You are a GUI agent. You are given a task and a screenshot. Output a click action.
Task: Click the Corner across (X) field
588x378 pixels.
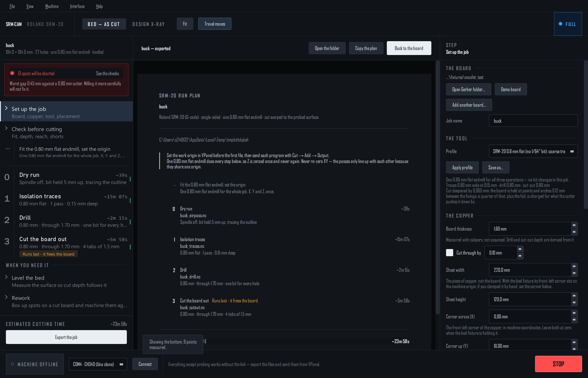tap(530, 317)
